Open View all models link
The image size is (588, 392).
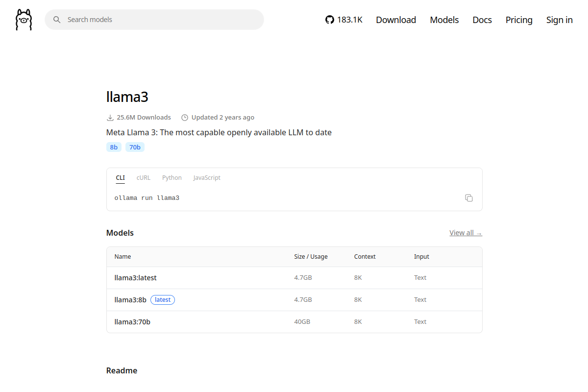[465, 233]
